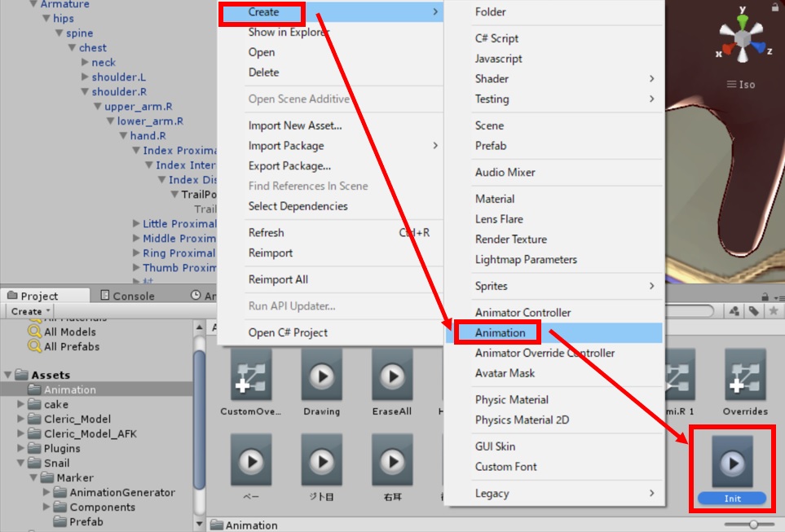This screenshot has height=532, width=785.
Task: Collapse the shoulder.R bone in hierarchy
Action: [85, 92]
